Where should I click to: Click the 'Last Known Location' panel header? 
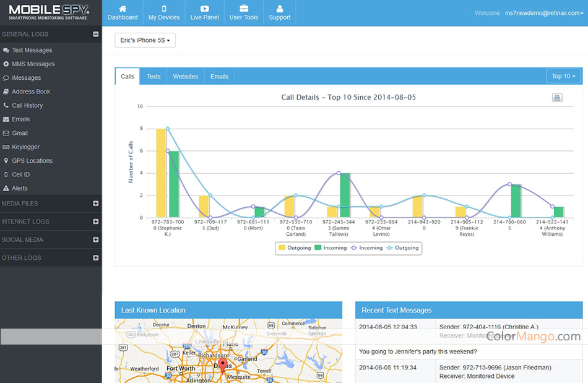228,310
